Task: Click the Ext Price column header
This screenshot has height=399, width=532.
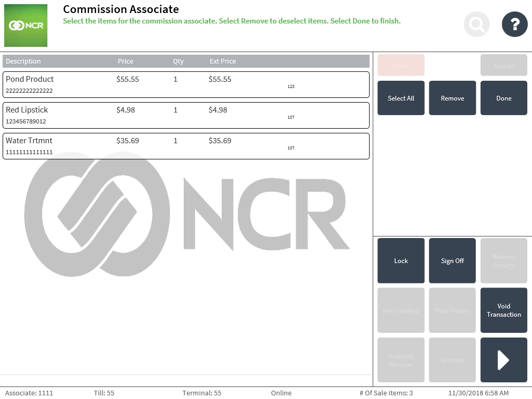Action: click(223, 61)
